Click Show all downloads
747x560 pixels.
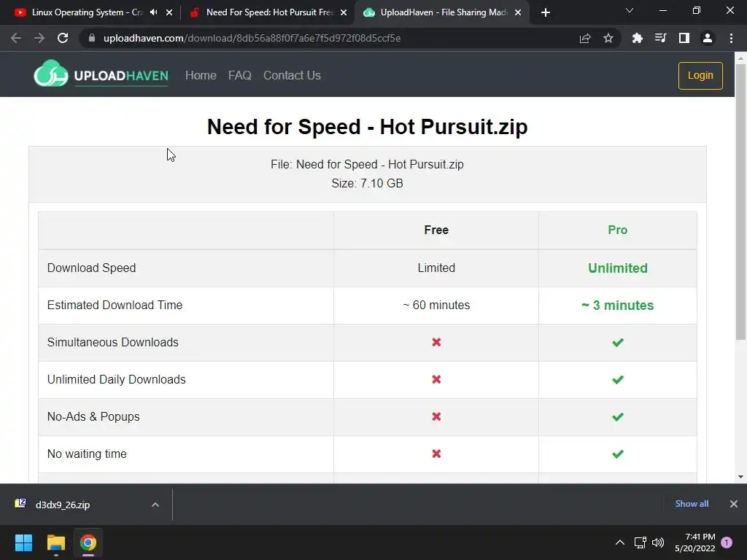pyautogui.click(x=692, y=504)
